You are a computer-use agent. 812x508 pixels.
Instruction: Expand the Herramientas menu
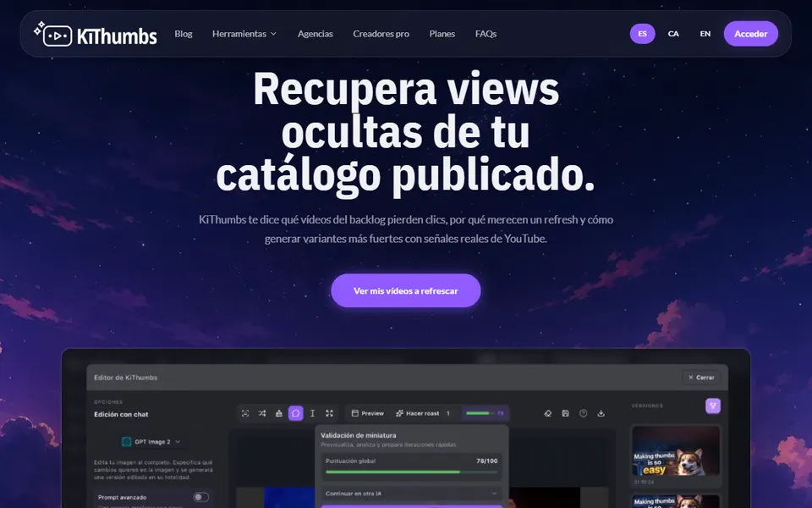coord(244,34)
